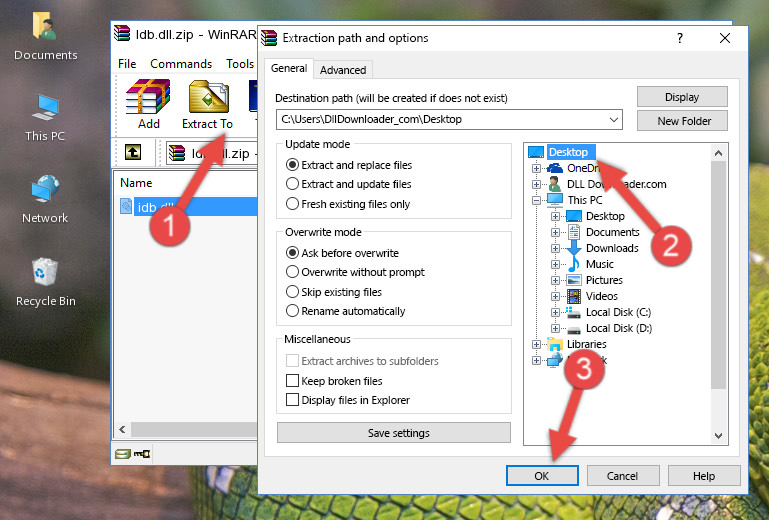769x520 pixels.
Task: Select Music in the folder tree
Action: pos(600,264)
